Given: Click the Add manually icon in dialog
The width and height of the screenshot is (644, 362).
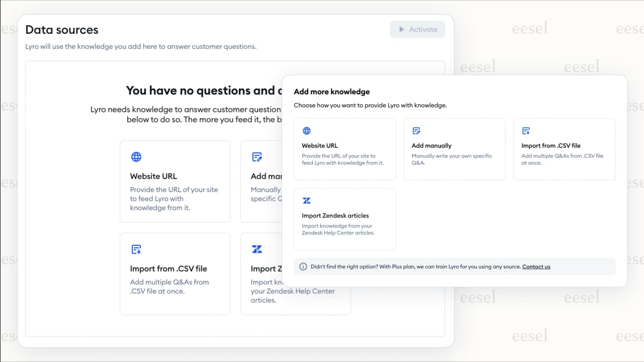Looking at the screenshot, I should coord(416,131).
